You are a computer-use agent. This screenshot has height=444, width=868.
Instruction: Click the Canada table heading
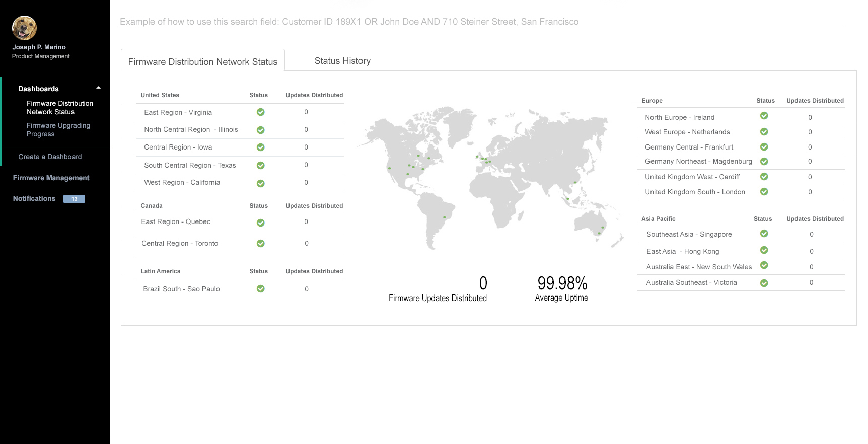(151, 206)
